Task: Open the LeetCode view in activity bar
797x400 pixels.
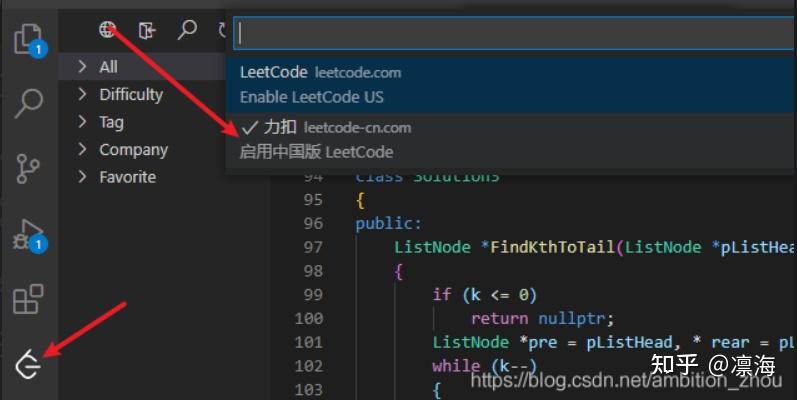Action: click(28, 365)
